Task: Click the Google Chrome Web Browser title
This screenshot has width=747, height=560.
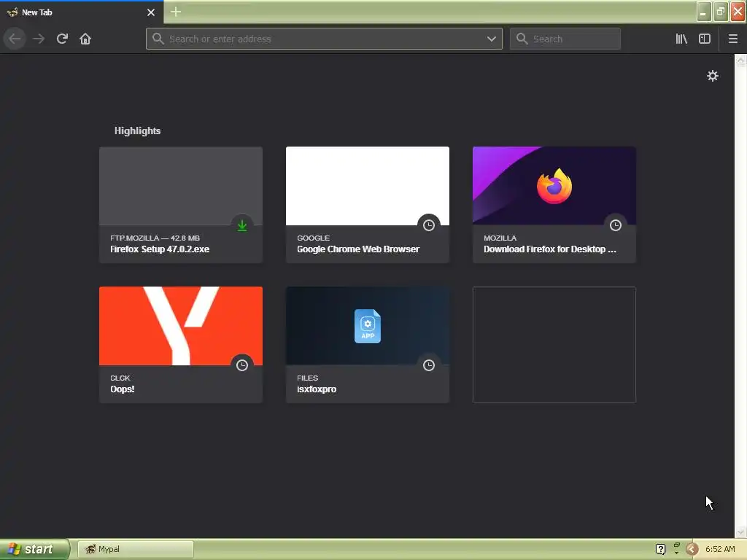Action: [x=358, y=249]
